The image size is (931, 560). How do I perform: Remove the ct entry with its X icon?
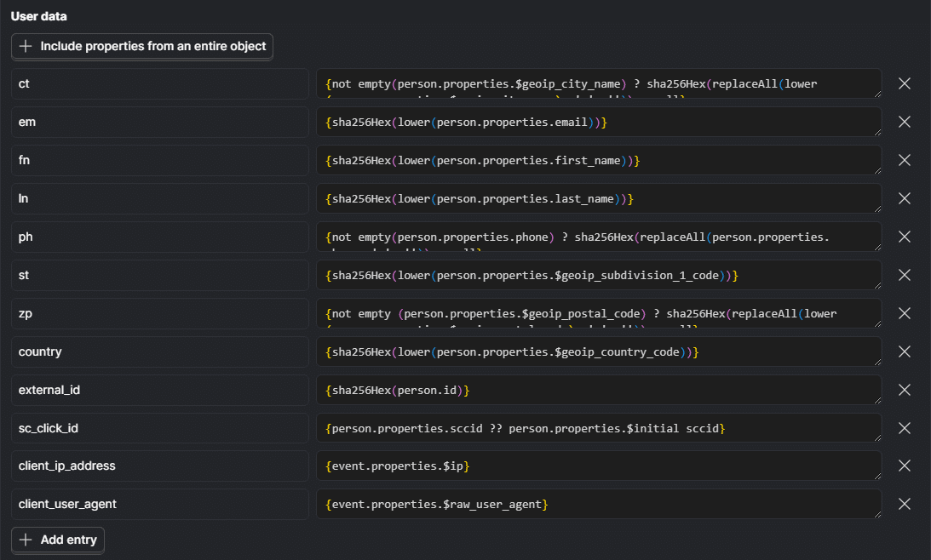905,83
